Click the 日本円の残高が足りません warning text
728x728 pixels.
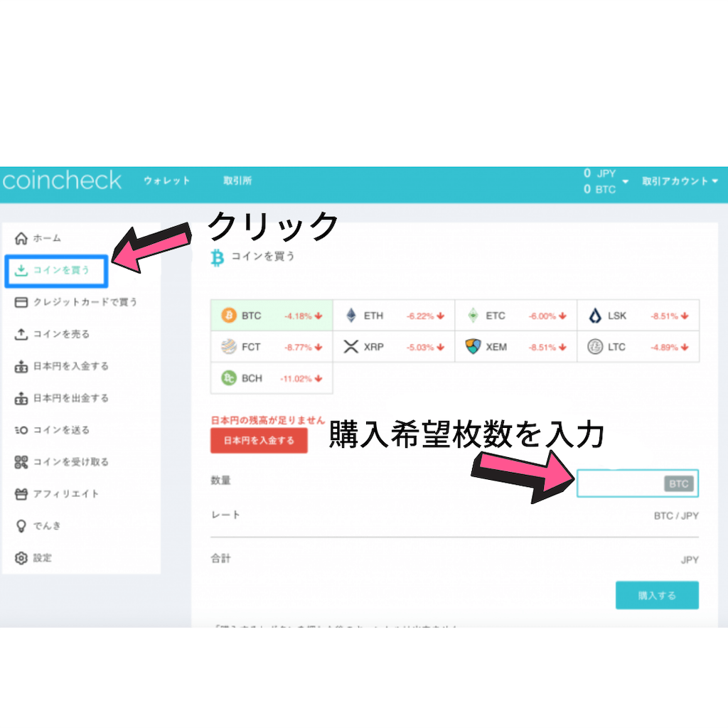tap(268, 420)
